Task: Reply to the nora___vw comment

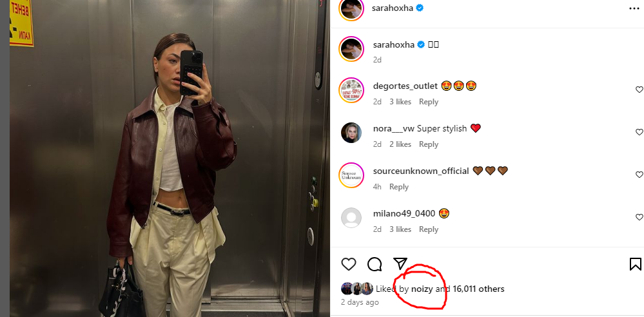Action: (x=429, y=144)
